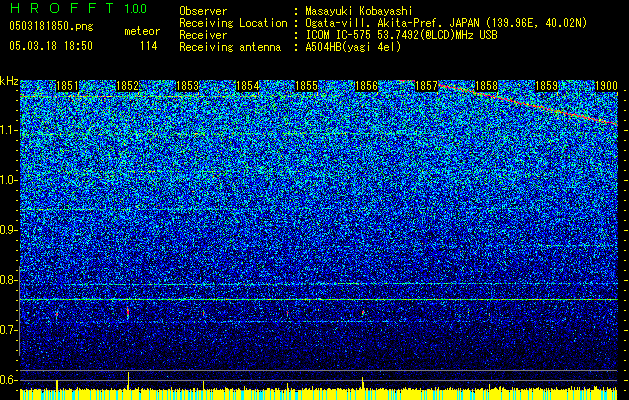Viewport: 629px width, 400px height.
Task: Click the 1853 time marker
Action: pyautogui.click(x=187, y=86)
